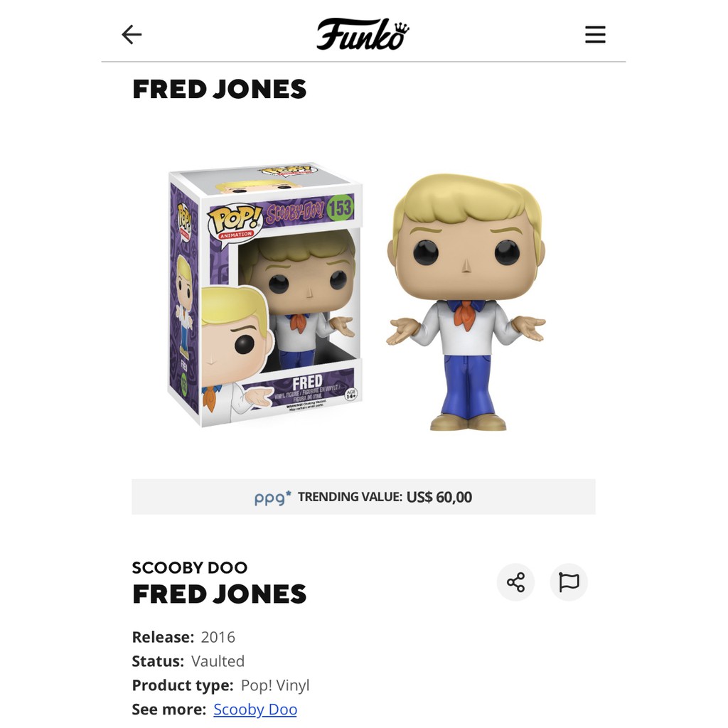Click the SCOOBY DOO series label
Screen dimensions: 728x728
tap(189, 567)
